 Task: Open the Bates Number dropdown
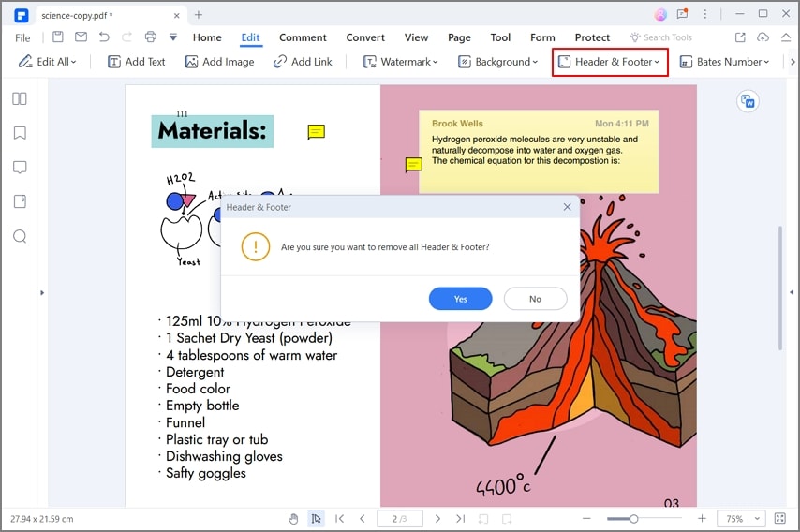point(724,62)
